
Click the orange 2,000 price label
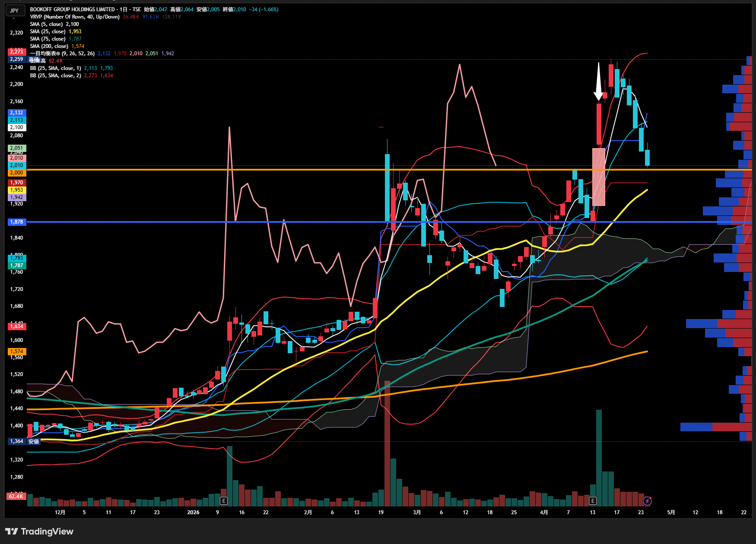pyautogui.click(x=17, y=173)
